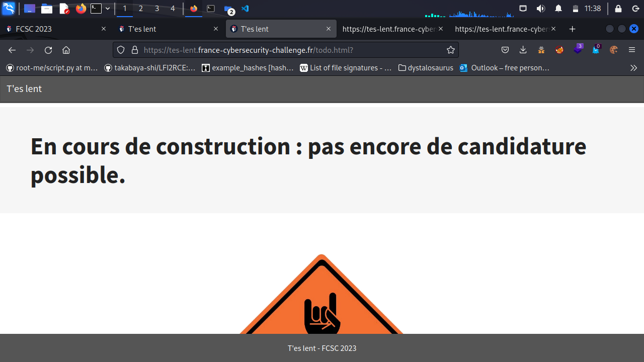This screenshot has width=644, height=362.
Task: Open the Firefox hamburger menu
Action: coord(631,50)
